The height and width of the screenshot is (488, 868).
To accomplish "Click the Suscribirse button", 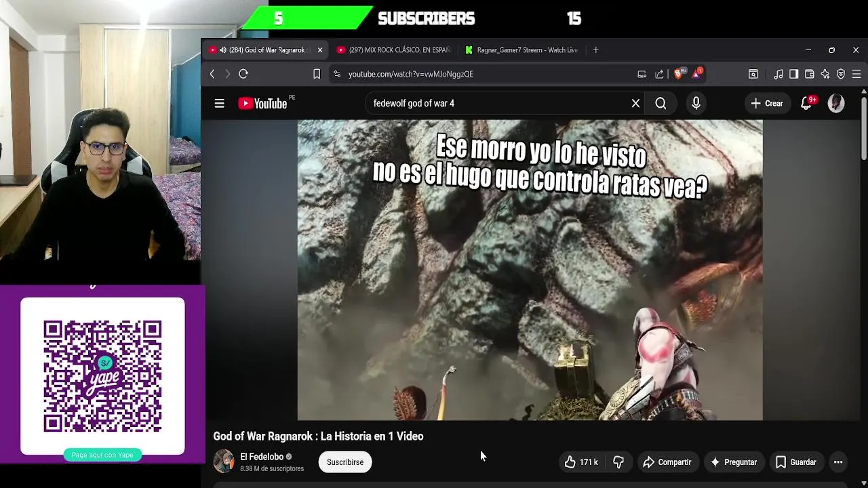I will pos(345,462).
